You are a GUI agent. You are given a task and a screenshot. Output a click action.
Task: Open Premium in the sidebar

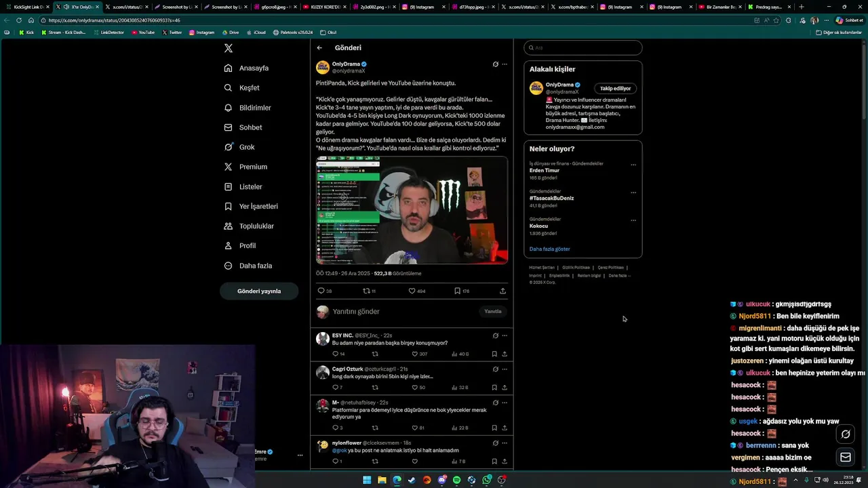pyautogui.click(x=245, y=167)
